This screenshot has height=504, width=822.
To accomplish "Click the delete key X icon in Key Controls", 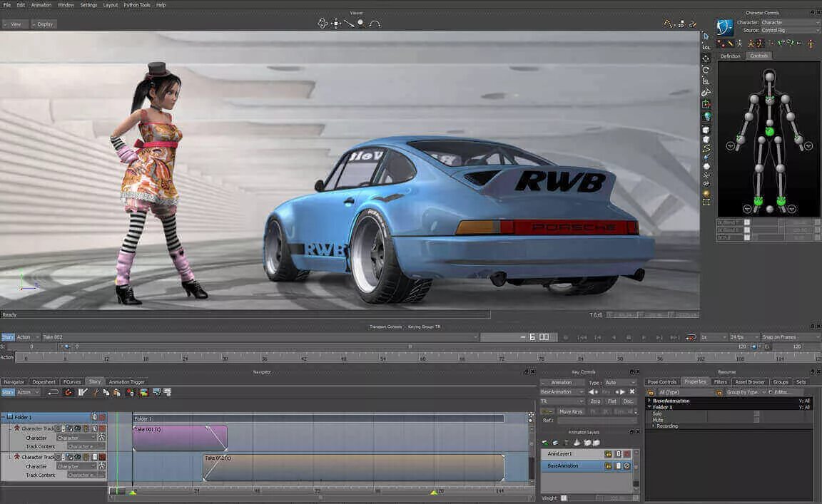I will click(x=631, y=392).
